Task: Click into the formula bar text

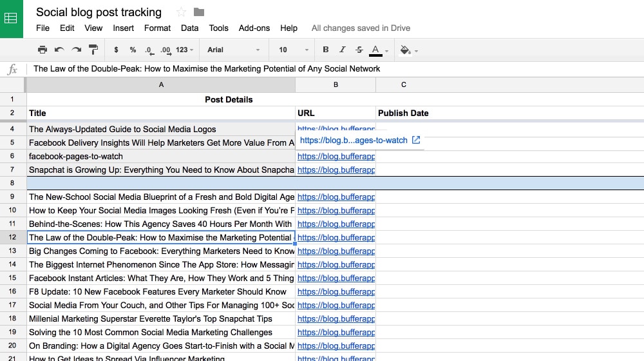Action: coord(207,69)
